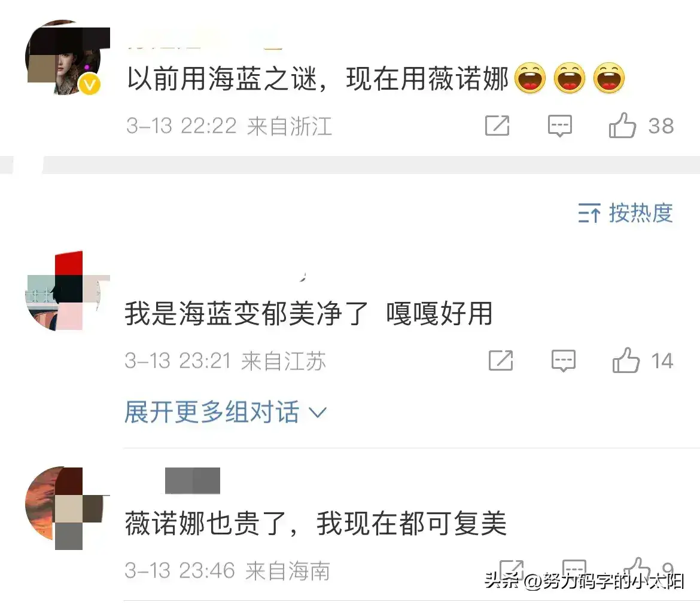Click the sort arrow icon beside 按热度

click(589, 213)
